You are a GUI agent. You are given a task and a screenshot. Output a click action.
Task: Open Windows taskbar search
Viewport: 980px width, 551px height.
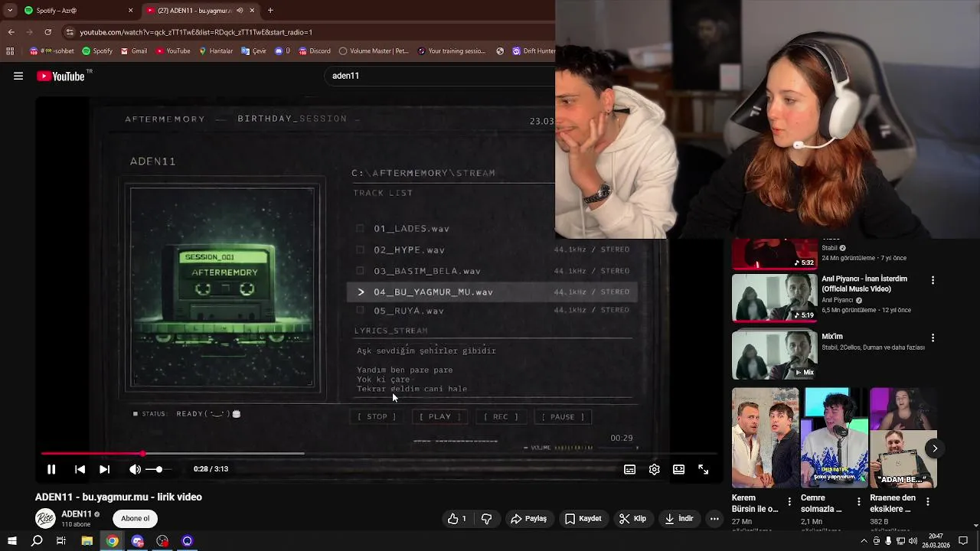pos(37,541)
